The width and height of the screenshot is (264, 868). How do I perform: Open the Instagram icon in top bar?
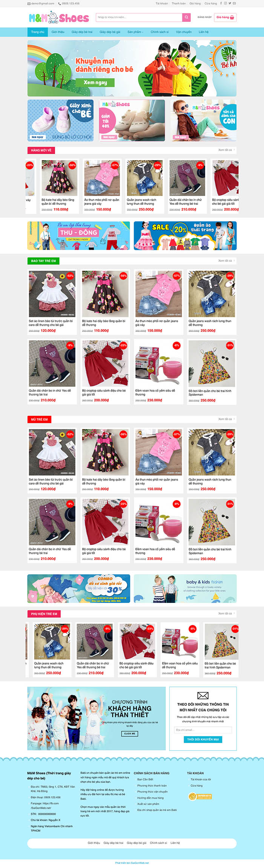tap(226, 3)
